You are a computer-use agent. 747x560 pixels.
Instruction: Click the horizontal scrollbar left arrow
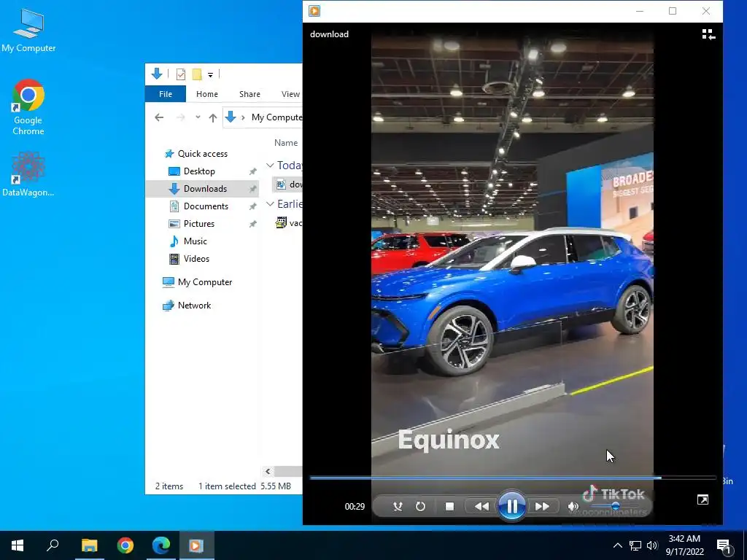pos(268,472)
